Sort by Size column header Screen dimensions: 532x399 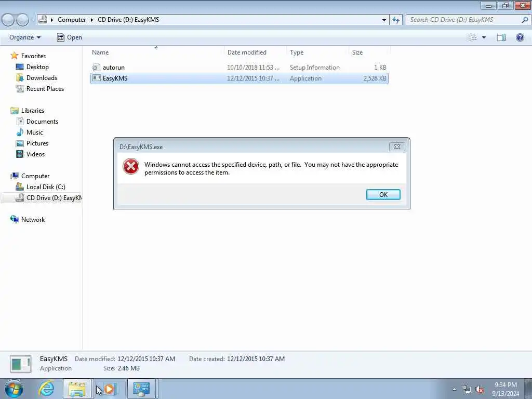point(369,52)
